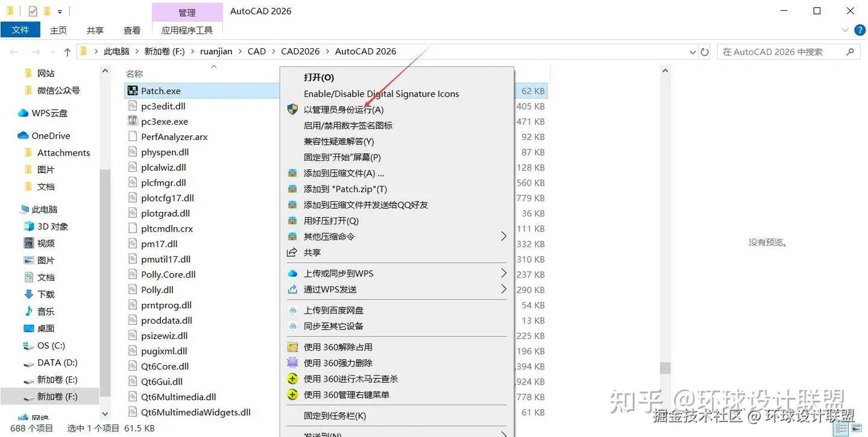The image size is (868, 437).
Task: Click the archive icon beside 用好压打开(Q)
Action: (x=292, y=221)
